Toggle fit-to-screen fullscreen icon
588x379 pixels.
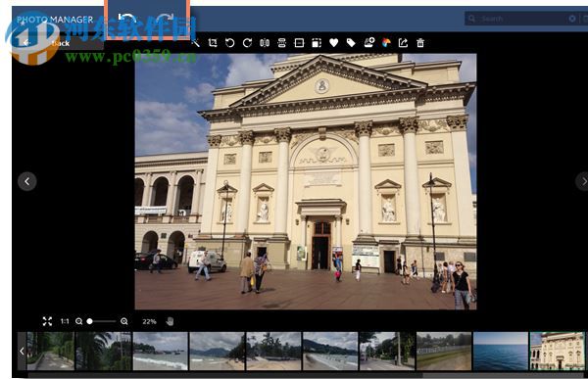[x=47, y=321]
